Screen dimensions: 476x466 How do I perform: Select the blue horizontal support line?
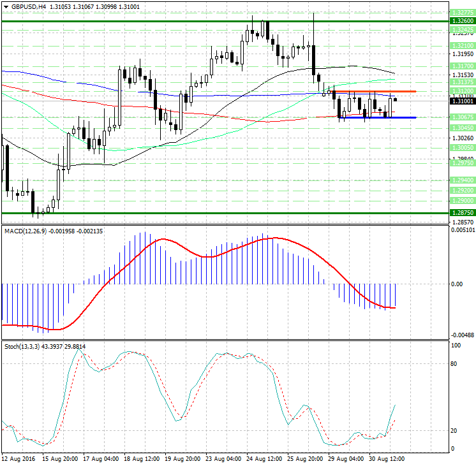pos(383,117)
